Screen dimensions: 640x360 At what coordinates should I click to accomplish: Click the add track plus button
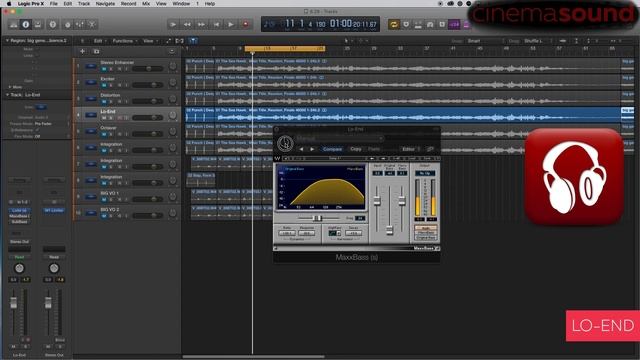[x=82, y=51]
